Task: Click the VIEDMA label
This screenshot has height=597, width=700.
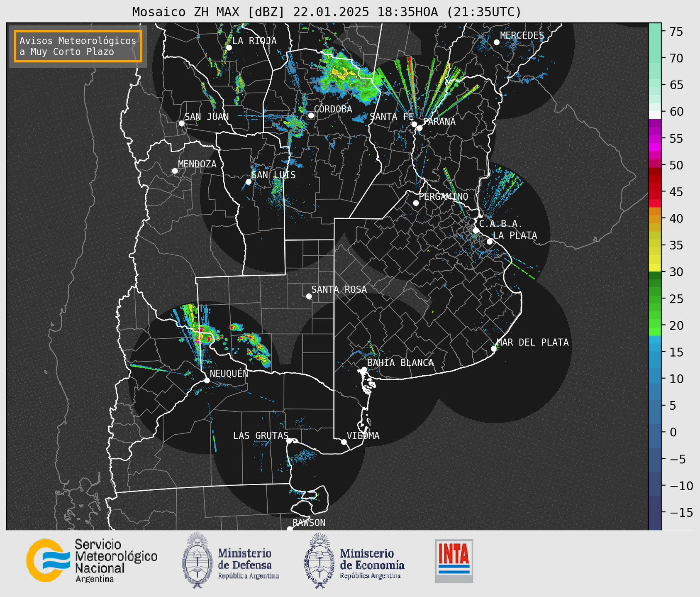Action: (363, 436)
